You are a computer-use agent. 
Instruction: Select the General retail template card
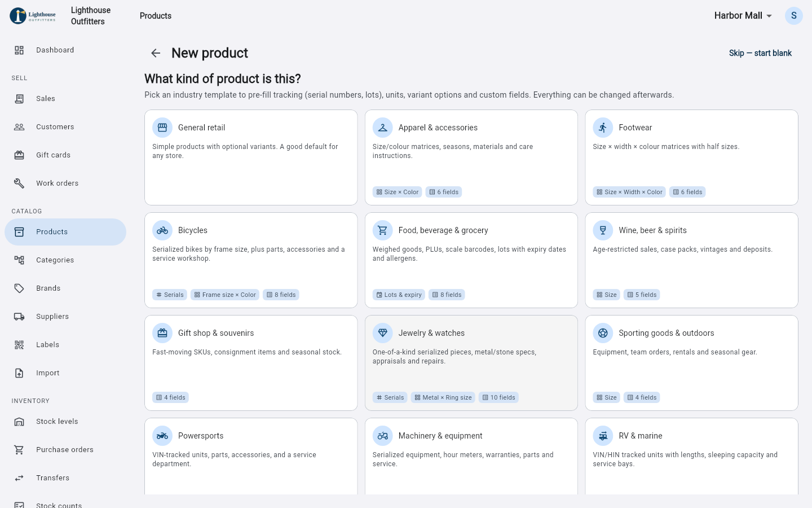pos(251,157)
